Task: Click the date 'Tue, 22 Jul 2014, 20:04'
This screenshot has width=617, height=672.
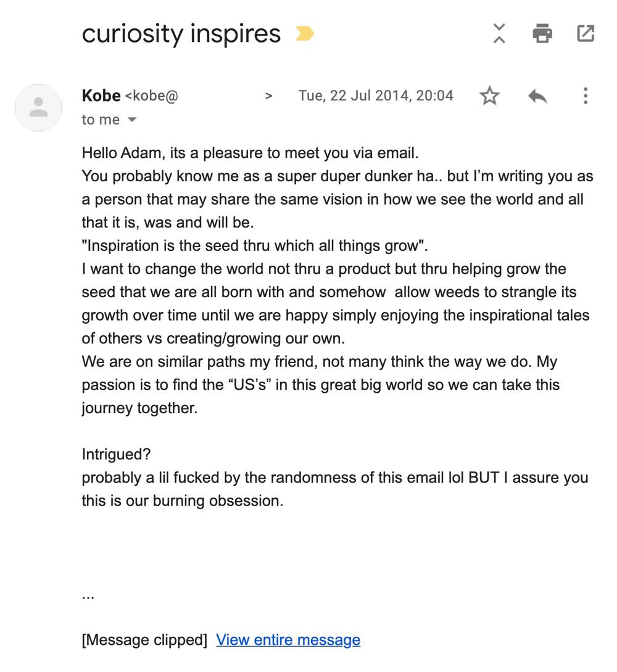Action: coord(376,96)
